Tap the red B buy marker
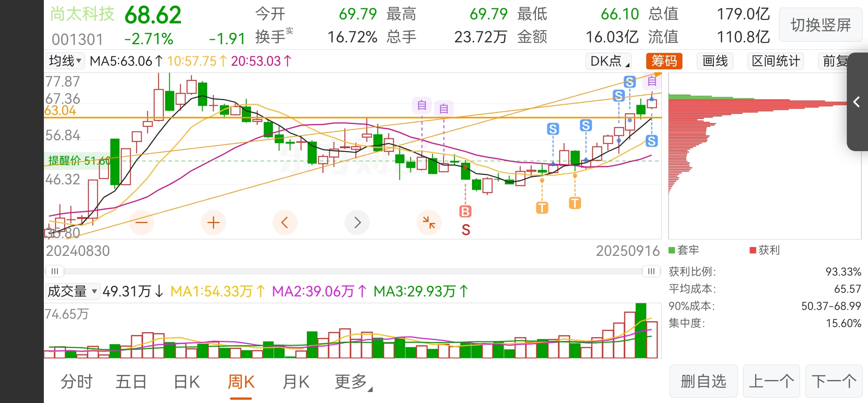 click(x=465, y=211)
